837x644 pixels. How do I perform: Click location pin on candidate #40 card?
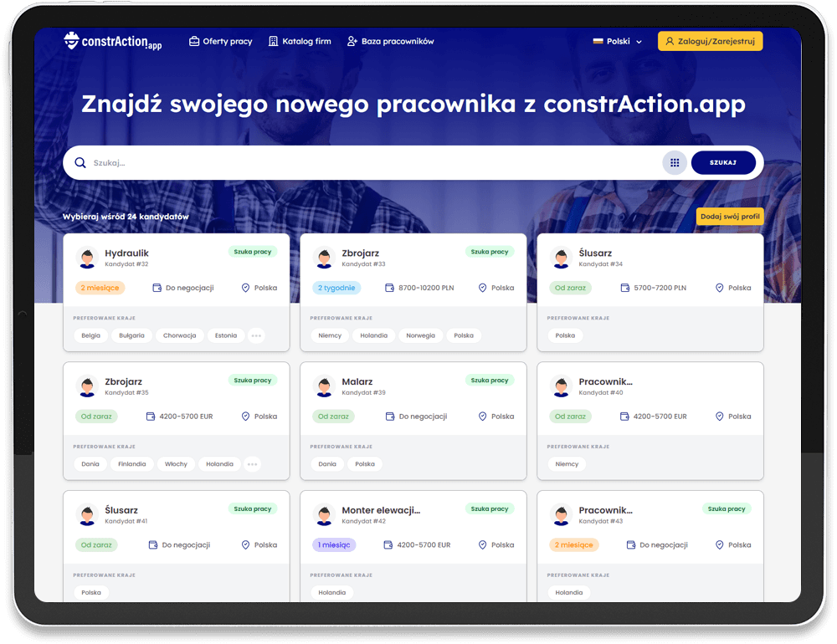point(720,417)
